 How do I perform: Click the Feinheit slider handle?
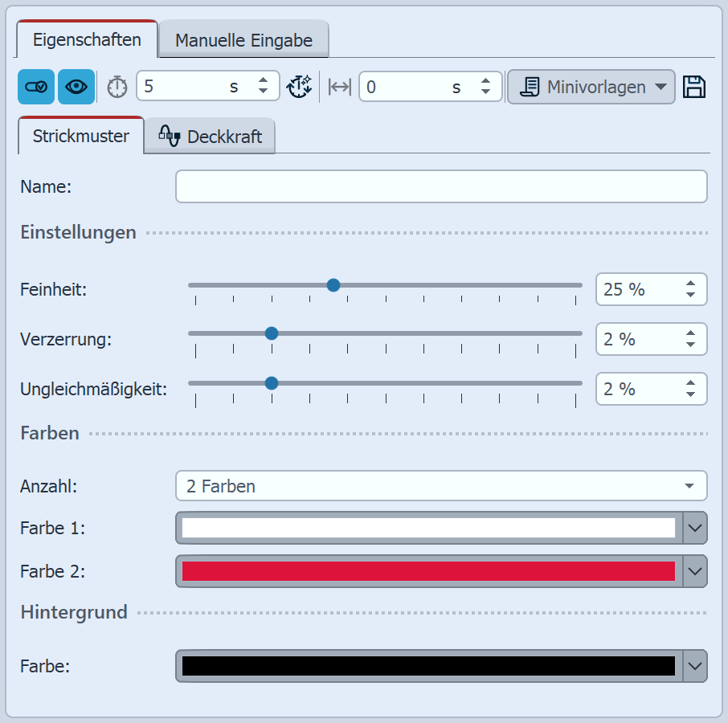(x=333, y=285)
